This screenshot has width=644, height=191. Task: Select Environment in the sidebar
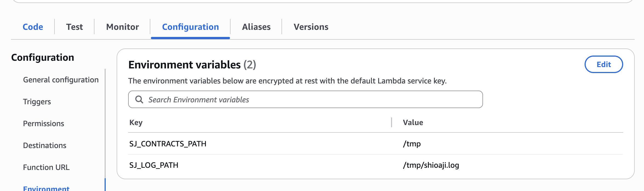pos(46,188)
